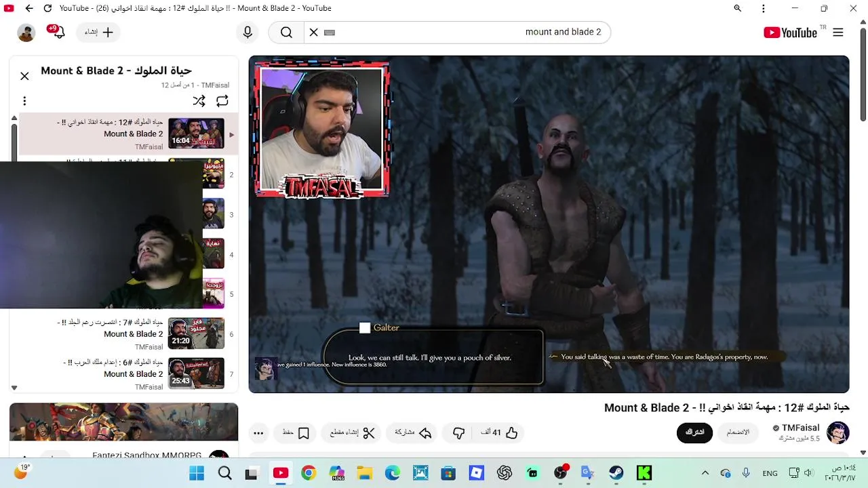Open the playlist title 'حياة الملوك - Mount & Blade 2'
The image size is (868, 488).
[x=116, y=70]
